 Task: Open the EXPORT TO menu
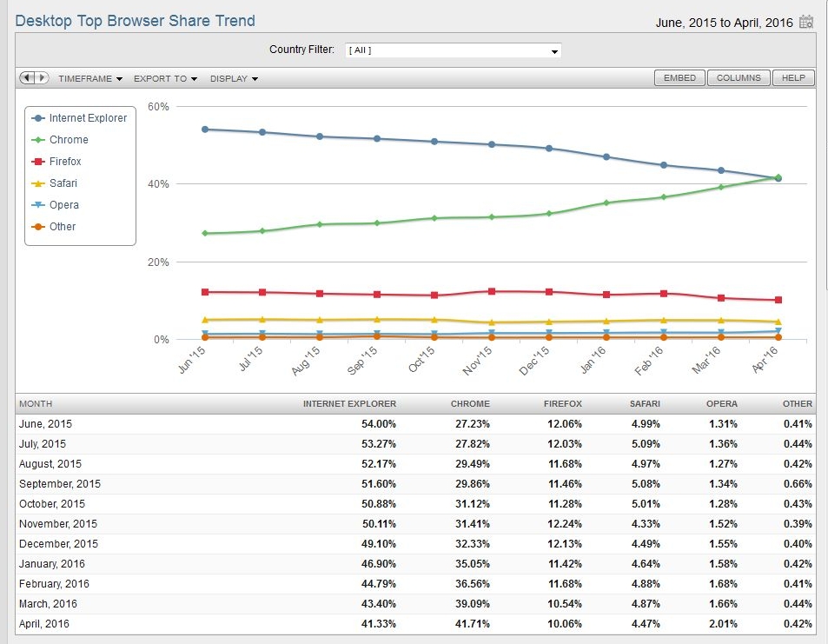point(165,79)
